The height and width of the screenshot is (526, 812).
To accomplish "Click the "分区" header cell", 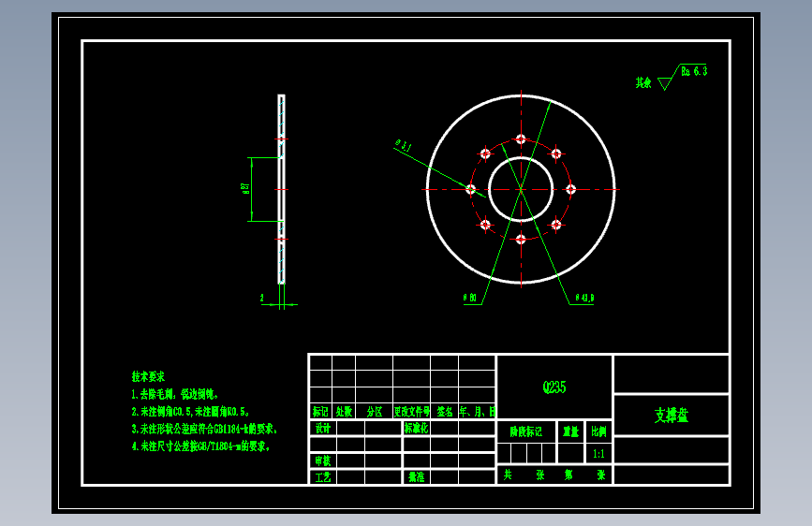I will (374, 412).
